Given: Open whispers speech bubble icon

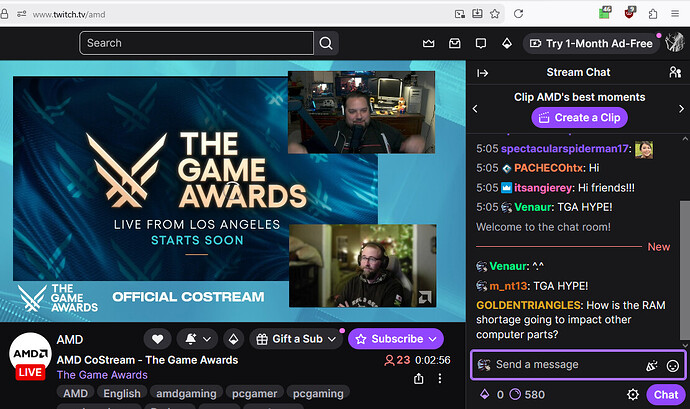Looking at the screenshot, I should click(481, 44).
